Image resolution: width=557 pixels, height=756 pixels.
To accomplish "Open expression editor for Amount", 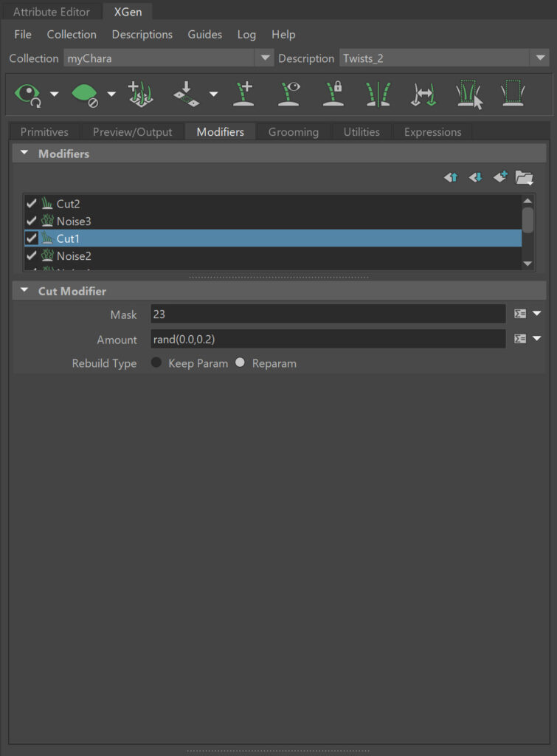I will click(x=520, y=339).
